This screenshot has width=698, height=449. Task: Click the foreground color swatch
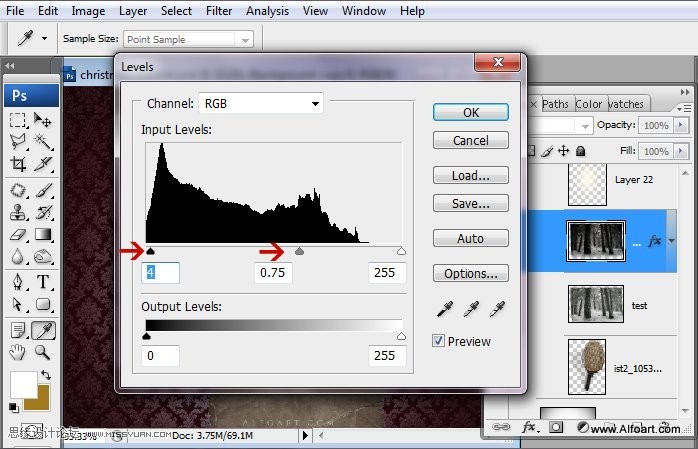click(x=24, y=385)
